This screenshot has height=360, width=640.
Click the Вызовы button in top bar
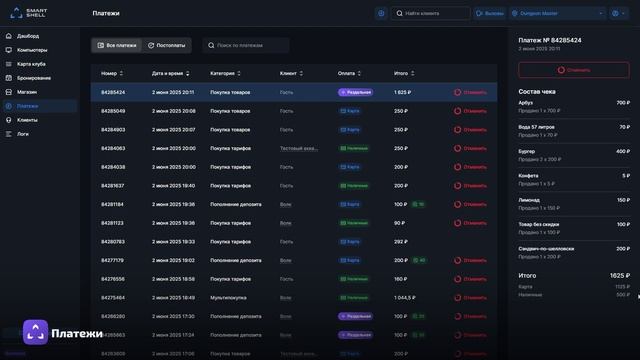pyautogui.click(x=490, y=13)
